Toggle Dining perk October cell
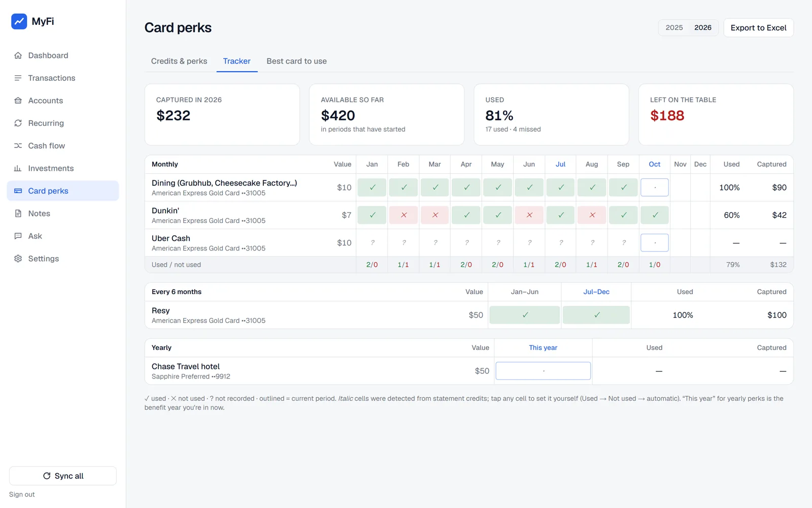 (x=655, y=187)
